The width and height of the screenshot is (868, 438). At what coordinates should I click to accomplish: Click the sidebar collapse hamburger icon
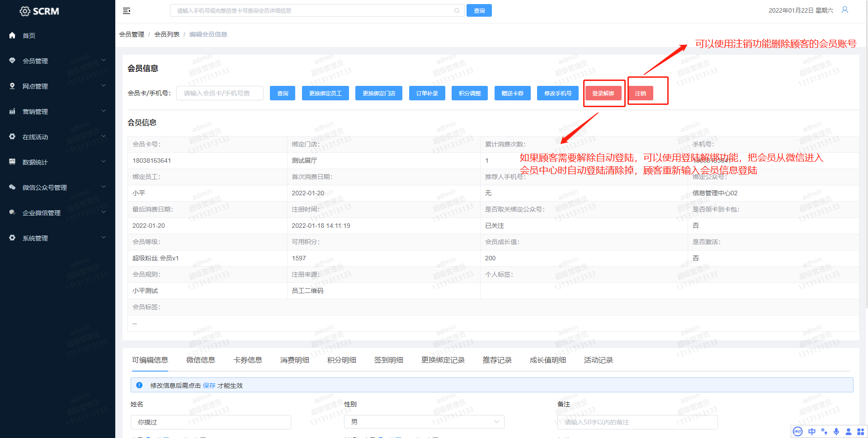[x=127, y=11]
